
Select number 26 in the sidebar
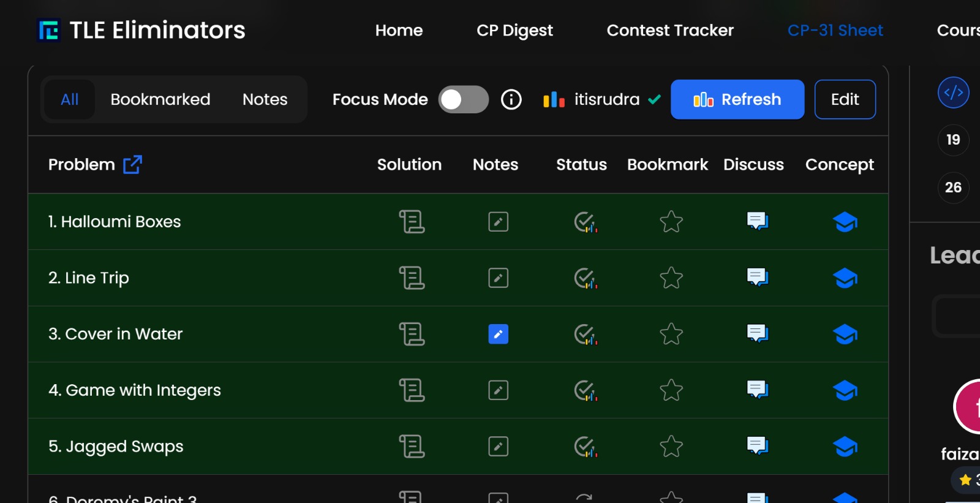[x=953, y=187]
